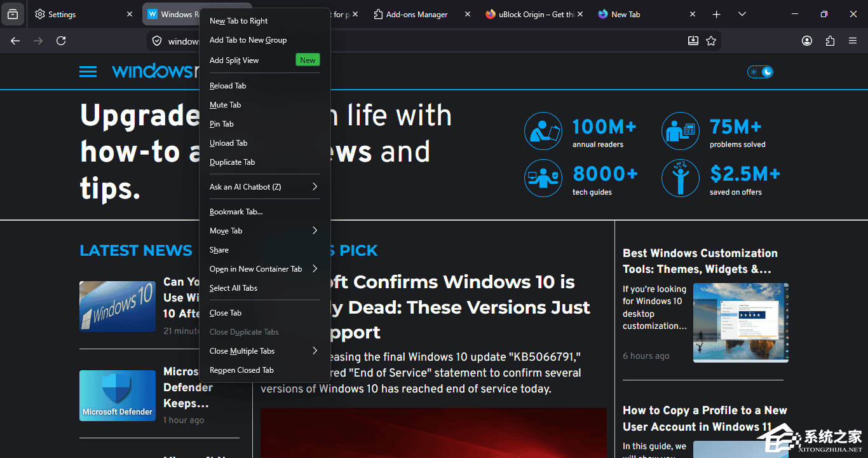Expand Open in New Container Tab submenu
The height and width of the screenshot is (458, 868).
coord(315,268)
